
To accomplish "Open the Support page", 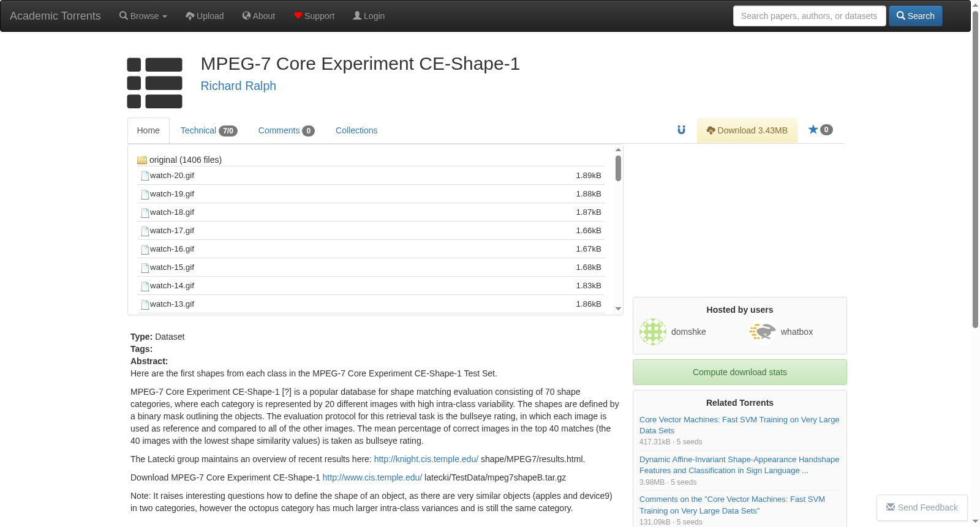I will tap(314, 16).
